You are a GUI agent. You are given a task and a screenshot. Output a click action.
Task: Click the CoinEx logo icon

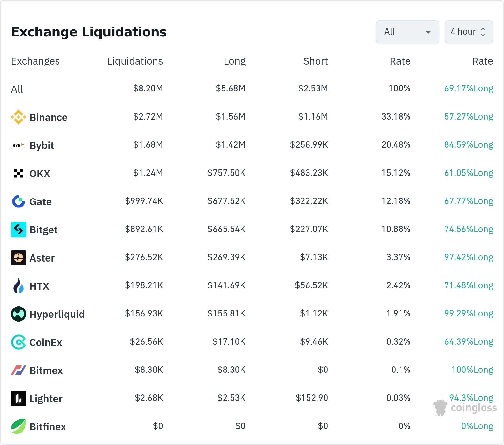click(x=19, y=342)
